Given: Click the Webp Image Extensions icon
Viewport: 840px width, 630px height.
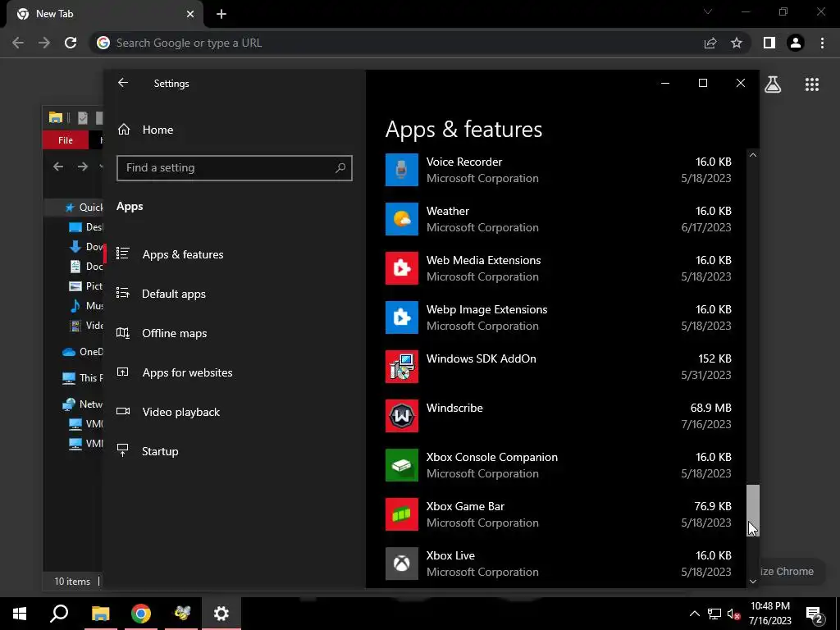Looking at the screenshot, I should point(402,317).
